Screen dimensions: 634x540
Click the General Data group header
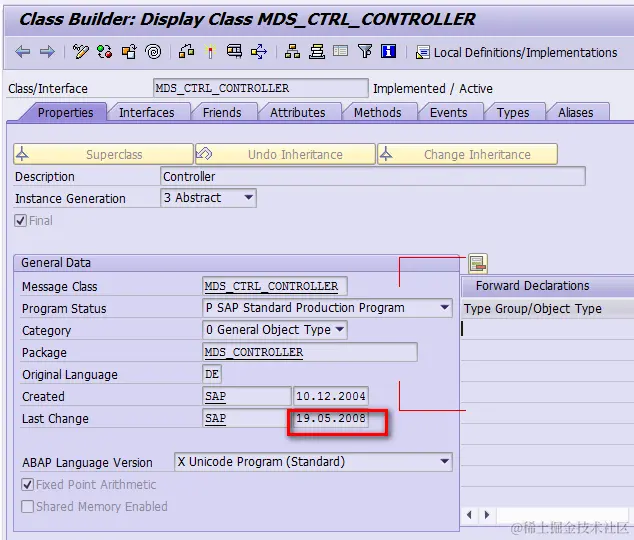click(x=237, y=263)
